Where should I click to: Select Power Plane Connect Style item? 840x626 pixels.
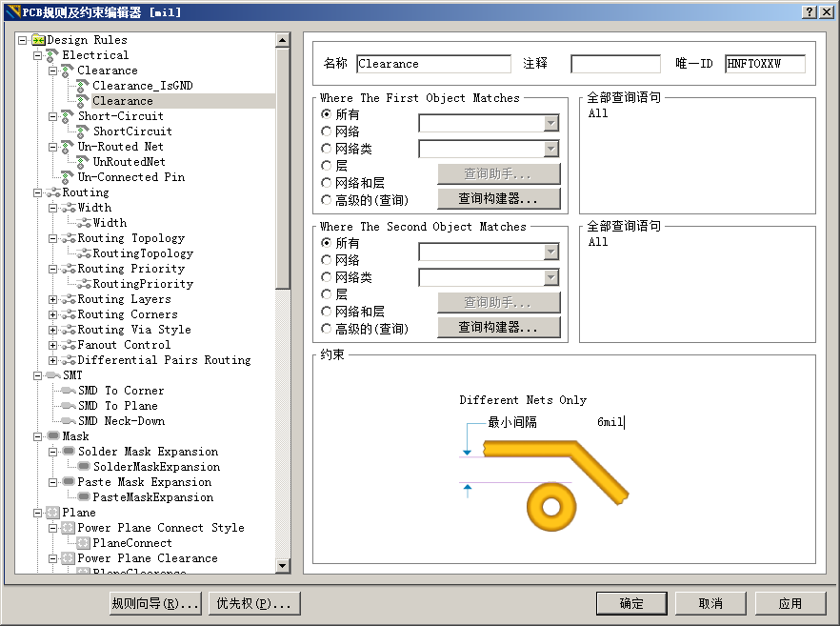(161, 528)
